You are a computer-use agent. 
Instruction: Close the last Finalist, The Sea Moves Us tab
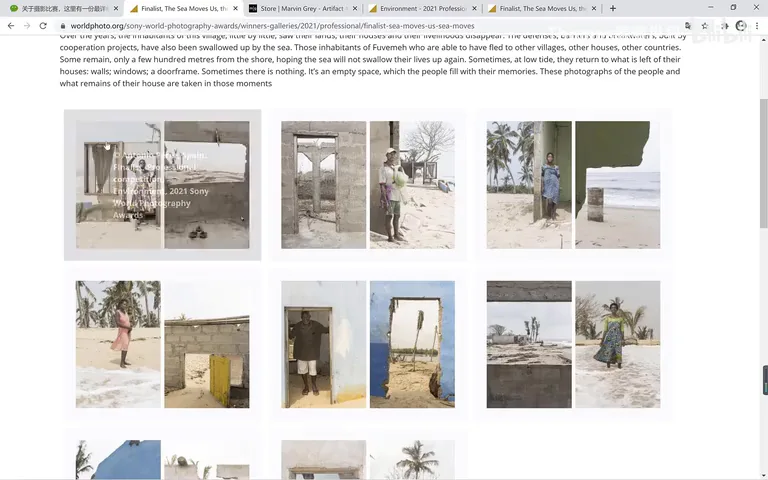point(594,8)
